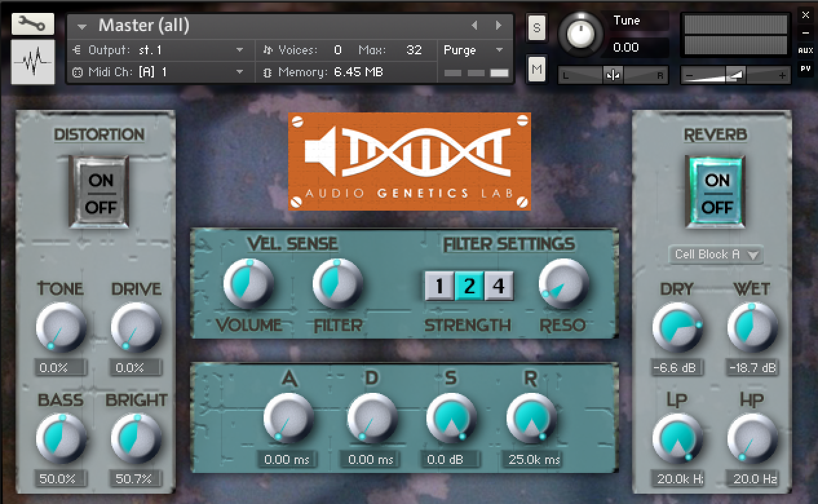Solo the instrument with S button
This screenshot has width=818, height=504.
pos(536,28)
